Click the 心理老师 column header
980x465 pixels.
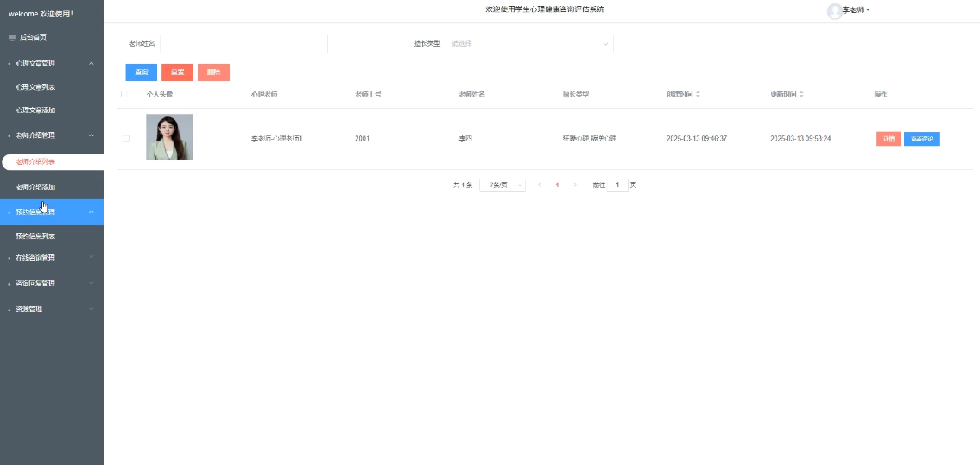pyautogui.click(x=264, y=94)
